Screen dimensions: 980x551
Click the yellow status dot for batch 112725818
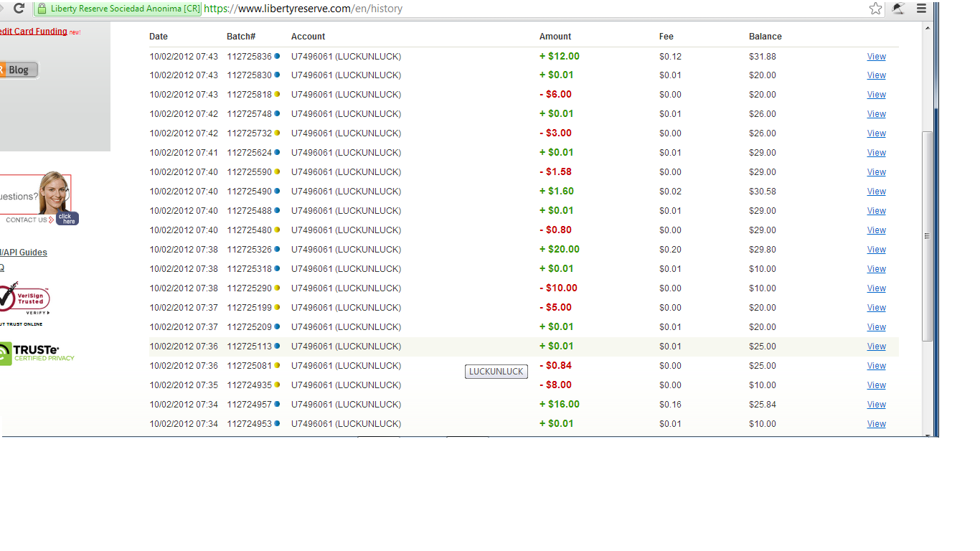[277, 95]
